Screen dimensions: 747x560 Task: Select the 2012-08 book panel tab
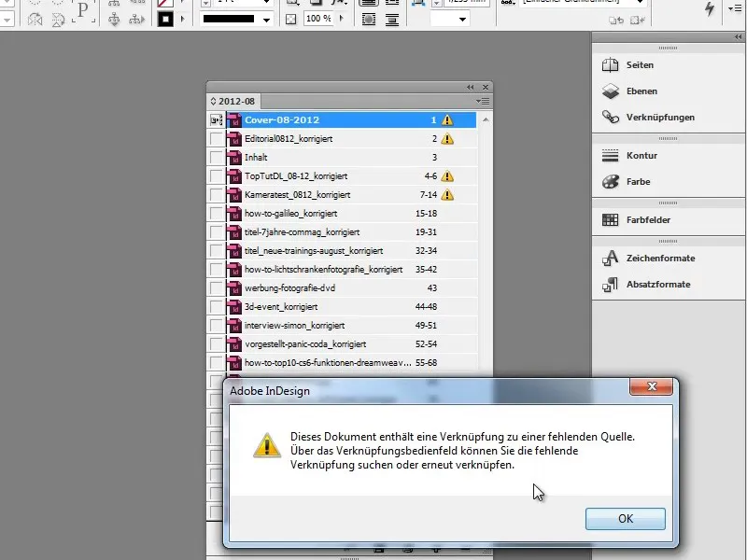[x=233, y=101]
